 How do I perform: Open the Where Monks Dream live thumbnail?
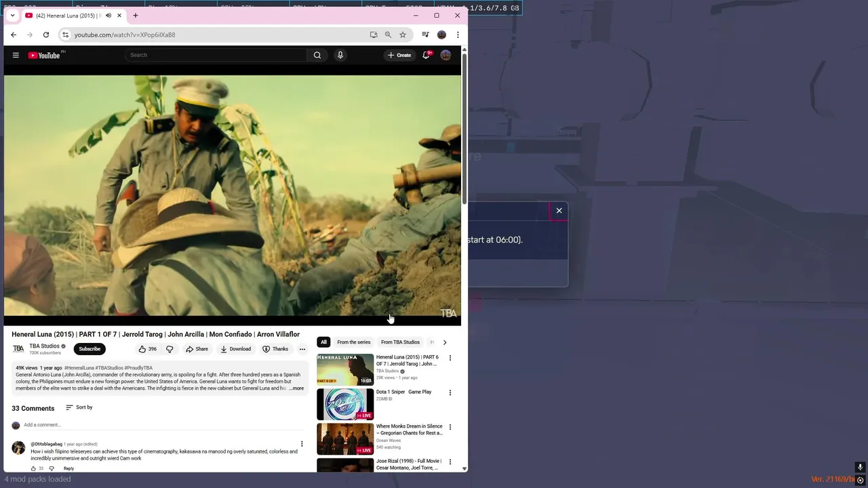pyautogui.click(x=345, y=439)
